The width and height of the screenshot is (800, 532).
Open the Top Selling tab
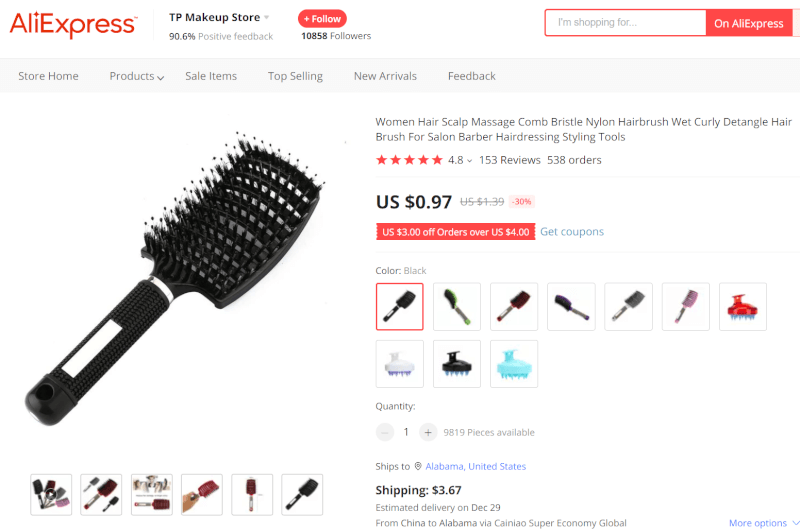click(x=295, y=76)
